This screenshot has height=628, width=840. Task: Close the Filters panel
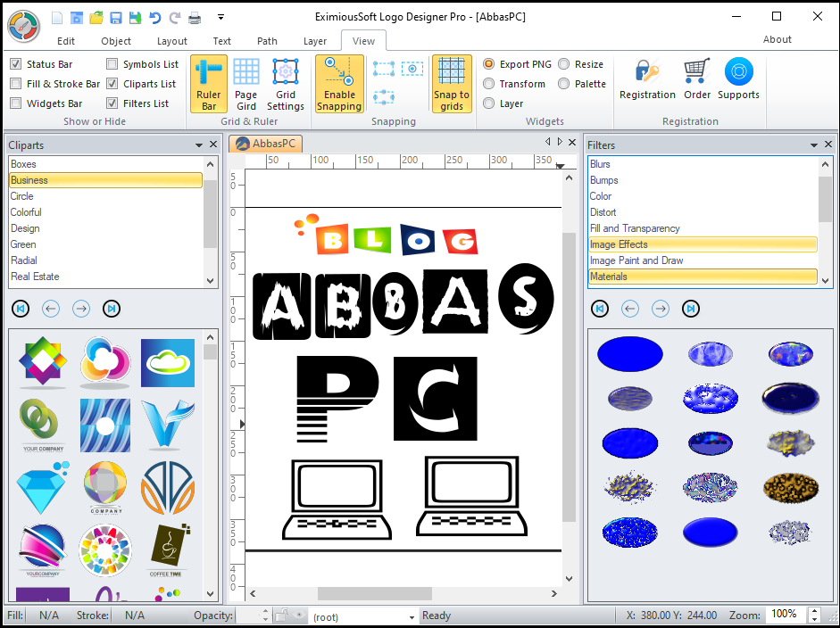[828, 144]
